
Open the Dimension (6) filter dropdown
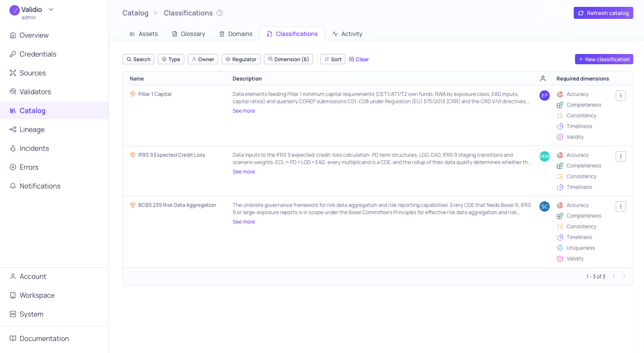pos(288,59)
